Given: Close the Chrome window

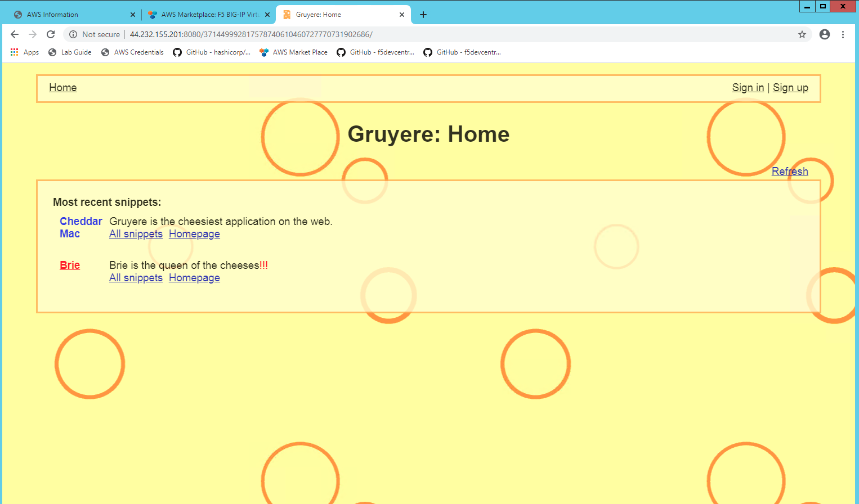Looking at the screenshot, I should 843,6.
